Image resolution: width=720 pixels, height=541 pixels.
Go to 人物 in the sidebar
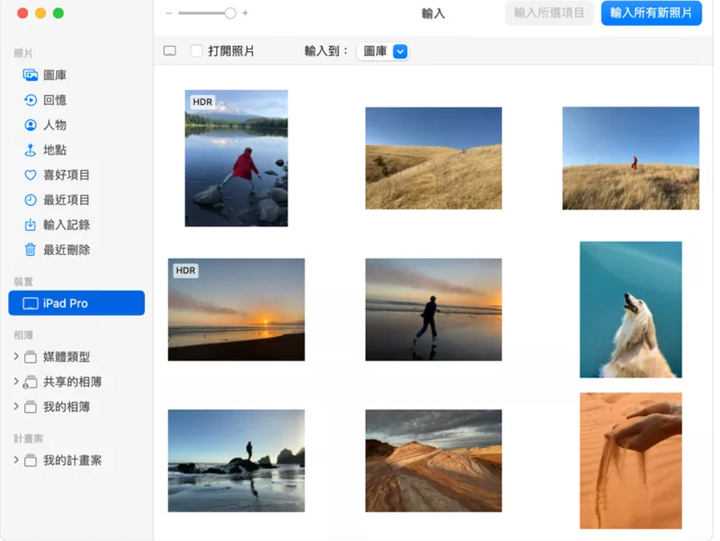pyautogui.click(x=55, y=125)
